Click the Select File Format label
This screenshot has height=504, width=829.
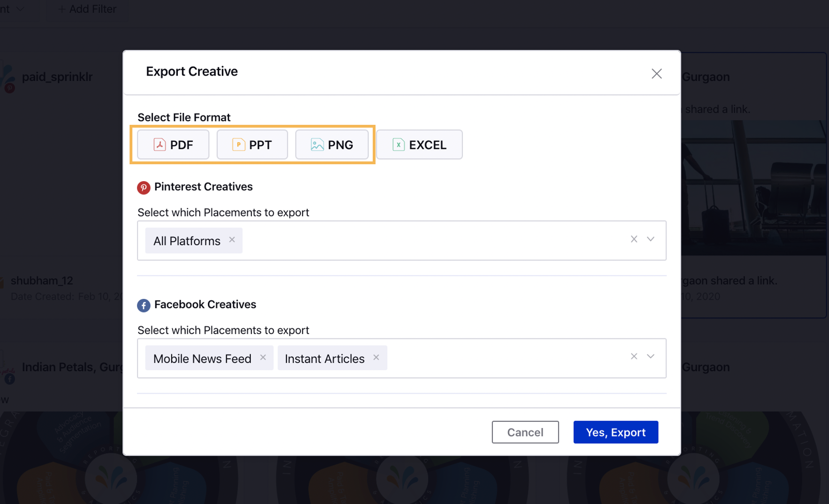click(184, 117)
